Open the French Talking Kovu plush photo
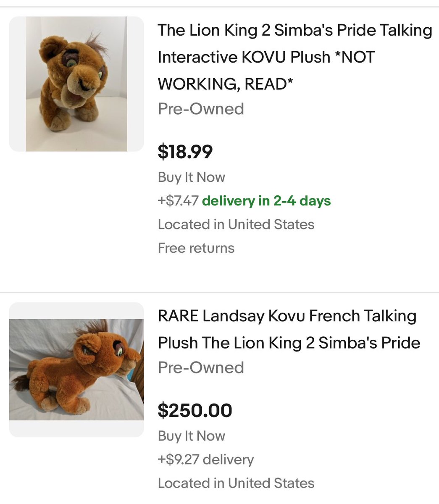439x504 pixels. pos(76,370)
